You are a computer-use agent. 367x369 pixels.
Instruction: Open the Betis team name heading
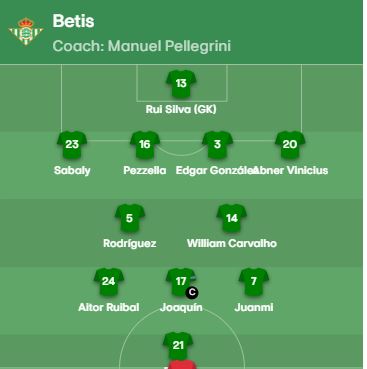[x=73, y=21]
